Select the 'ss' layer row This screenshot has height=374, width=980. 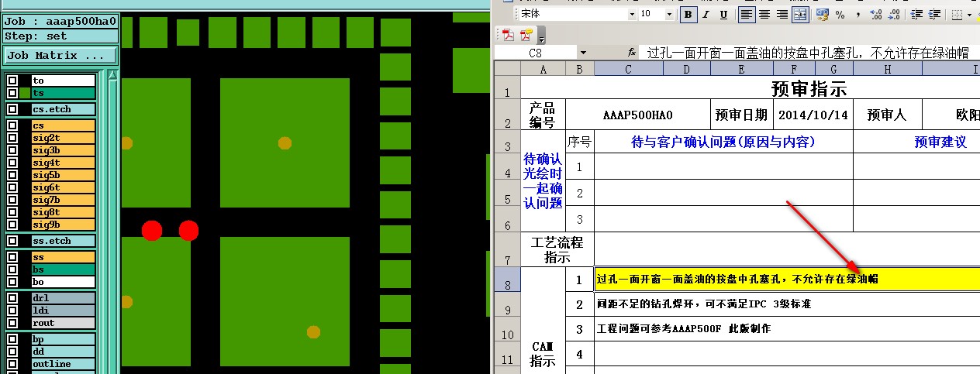point(63,257)
